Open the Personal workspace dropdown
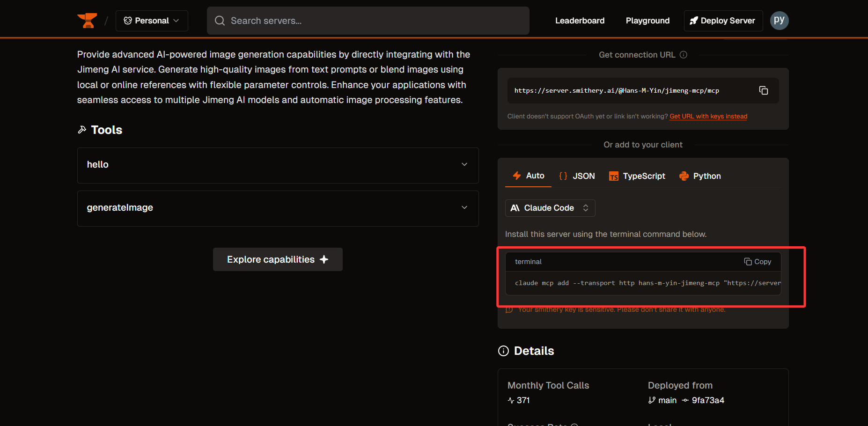The height and width of the screenshot is (426, 868). [x=152, y=21]
